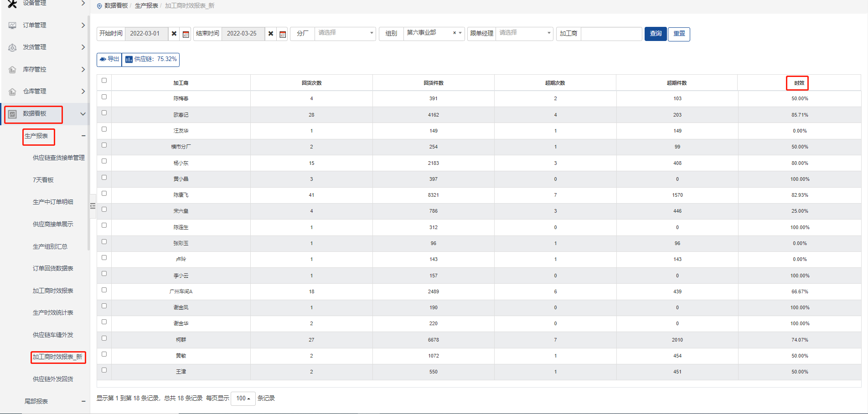This screenshot has height=414, width=868.
Task: Open the 分厂 dropdown
Action: coord(345,33)
